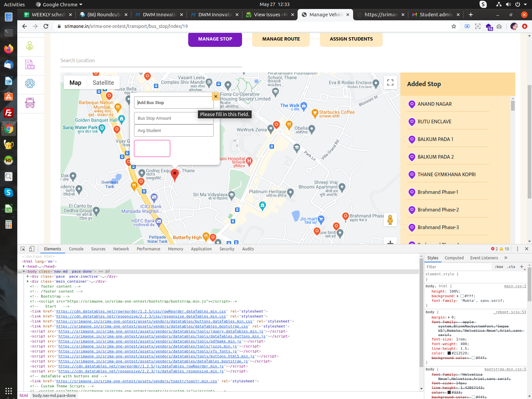Expand the div pace pace-inactive node
Viewport: 532px width, 399px height.
pos(28,276)
